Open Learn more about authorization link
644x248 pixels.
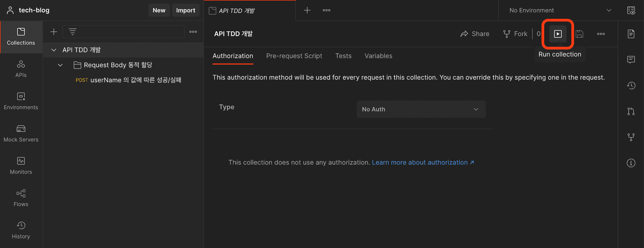(422, 162)
